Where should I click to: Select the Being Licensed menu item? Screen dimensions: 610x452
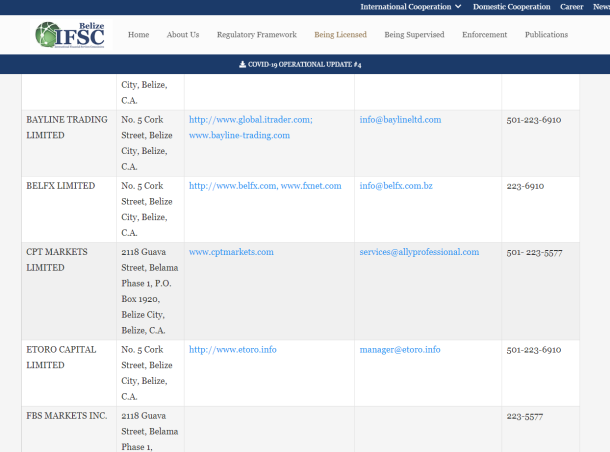click(340, 35)
